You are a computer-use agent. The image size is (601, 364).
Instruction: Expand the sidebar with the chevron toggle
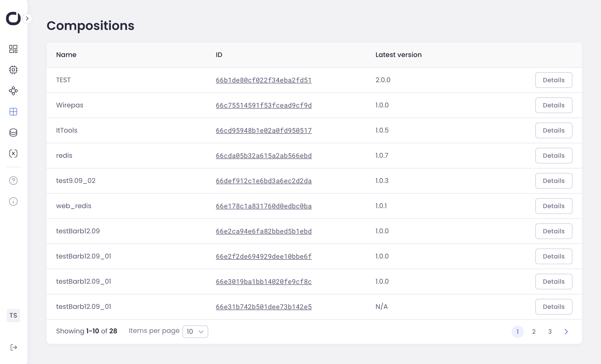click(x=27, y=19)
